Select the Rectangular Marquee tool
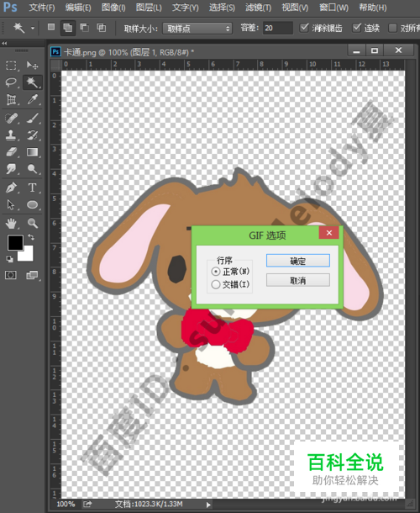420x513 pixels. 11,65
